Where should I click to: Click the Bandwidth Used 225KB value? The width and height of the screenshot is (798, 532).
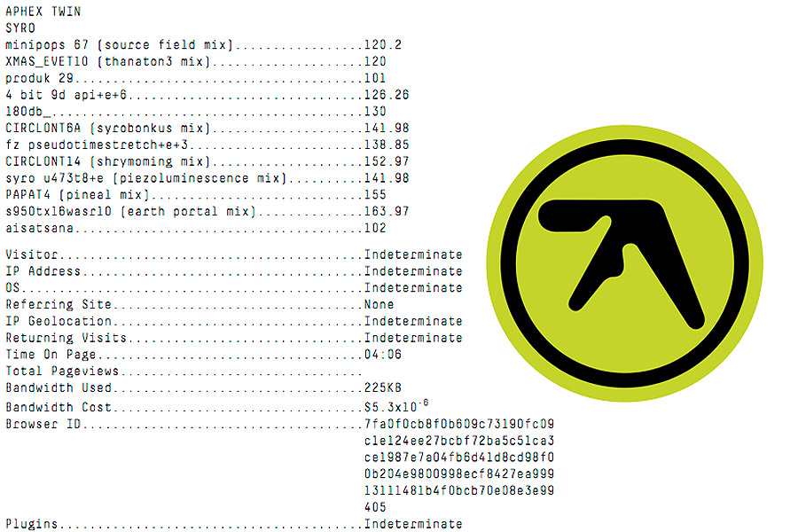point(383,388)
